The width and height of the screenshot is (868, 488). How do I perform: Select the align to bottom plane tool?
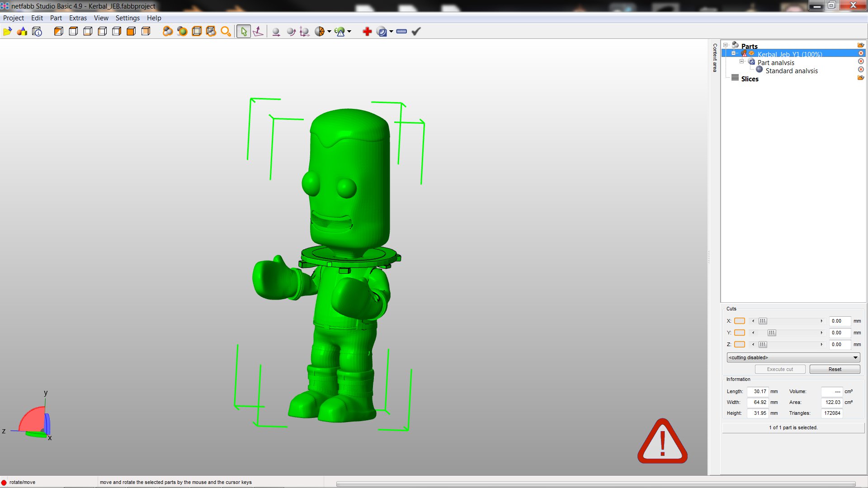pos(258,32)
